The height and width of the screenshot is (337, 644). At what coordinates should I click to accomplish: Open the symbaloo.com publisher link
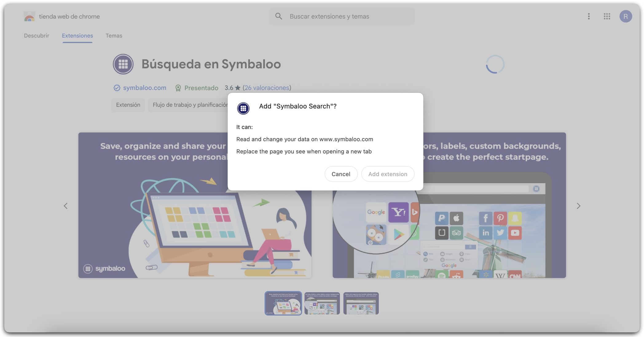tap(145, 88)
